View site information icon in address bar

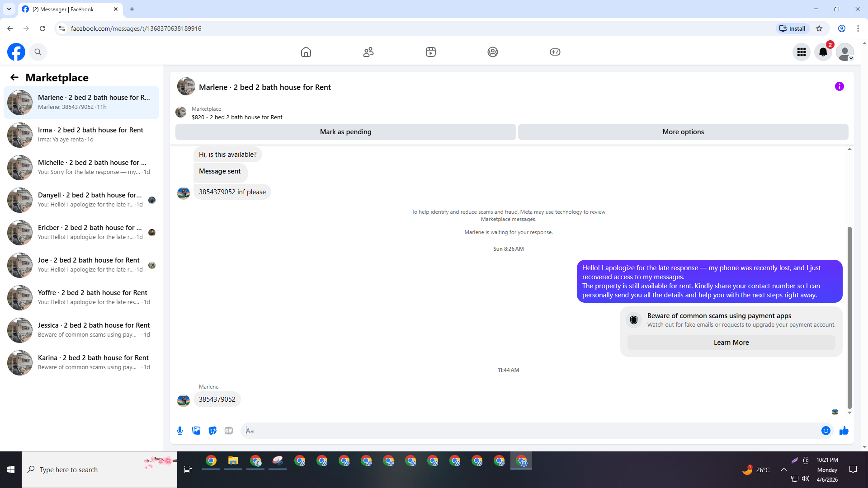coord(62,28)
